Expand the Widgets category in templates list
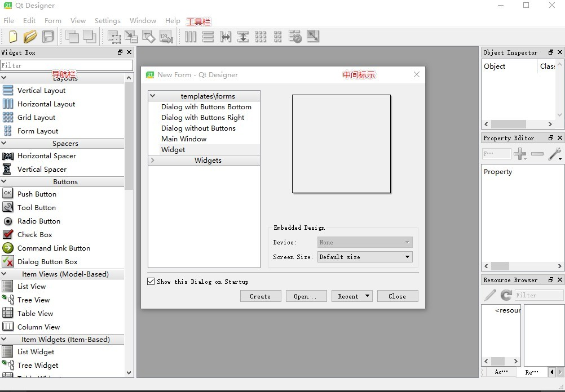This screenshot has height=392, width=565. [152, 160]
